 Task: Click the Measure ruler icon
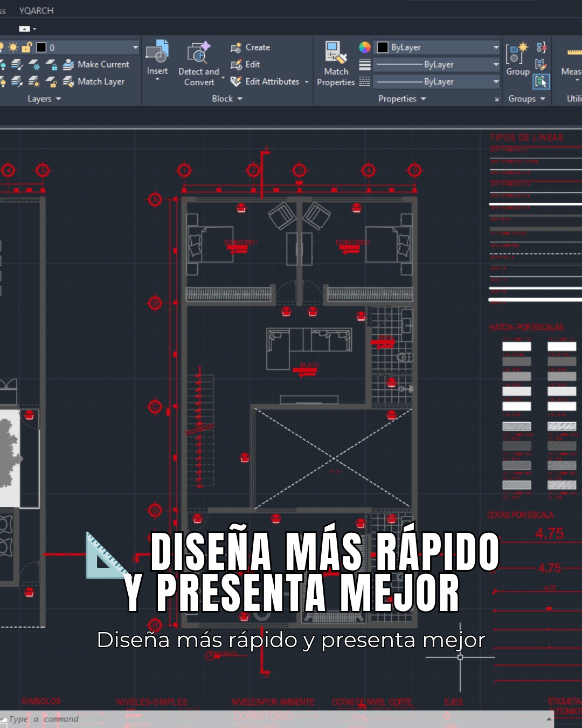click(x=574, y=52)
